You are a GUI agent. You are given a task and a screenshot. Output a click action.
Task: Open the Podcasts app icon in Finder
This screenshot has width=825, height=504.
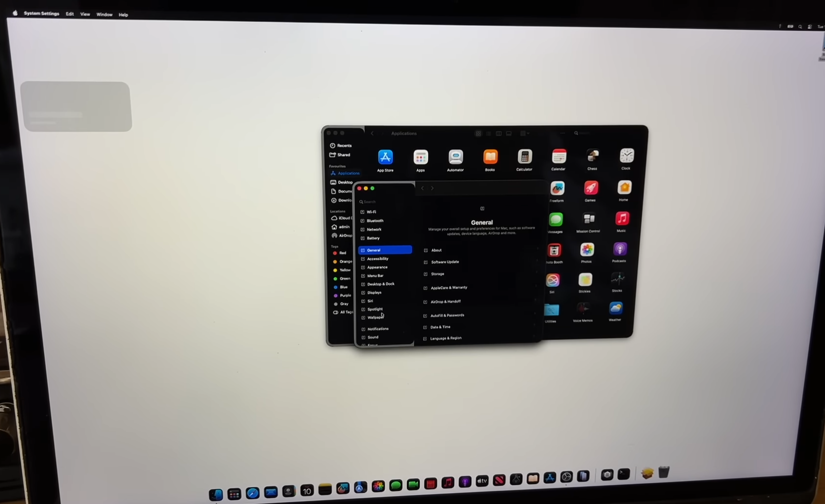[x=620, y=249]
